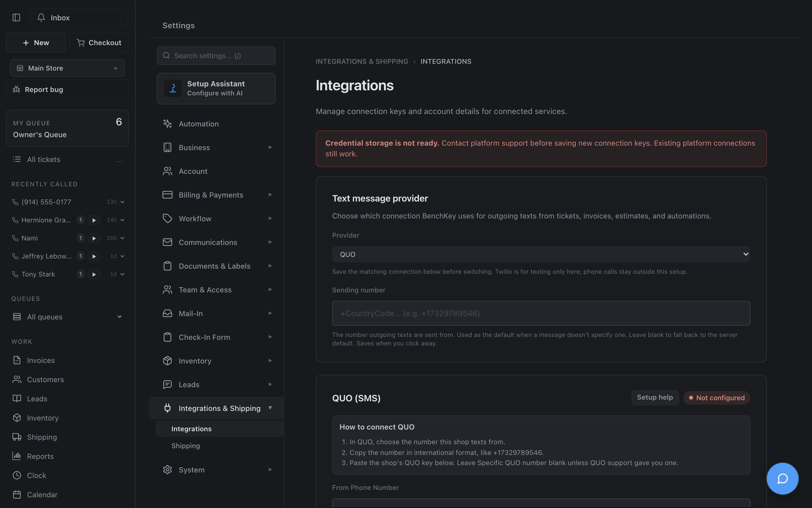Click the Communications envelope icon
The width and height of the screenshot is (812, 508).
(167, 242)
